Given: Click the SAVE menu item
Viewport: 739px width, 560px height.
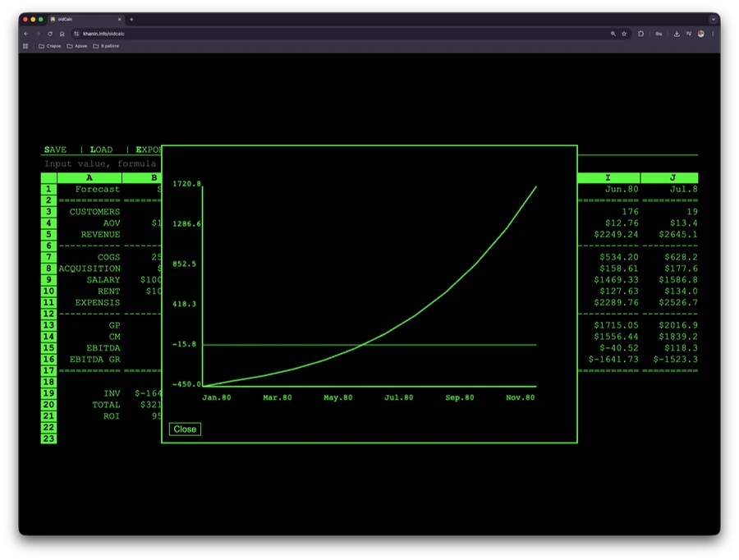Looking at the screenshot, I should (x=55, y=149).
